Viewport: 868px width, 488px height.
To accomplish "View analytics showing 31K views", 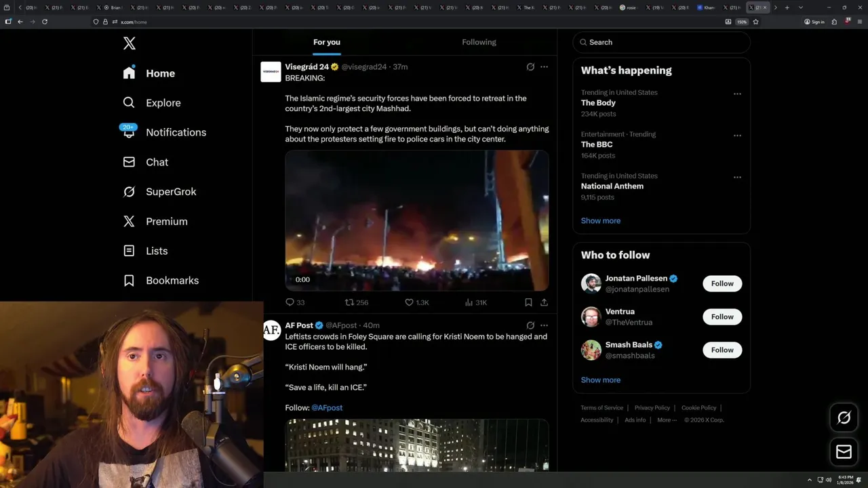I will click(476, 302).
